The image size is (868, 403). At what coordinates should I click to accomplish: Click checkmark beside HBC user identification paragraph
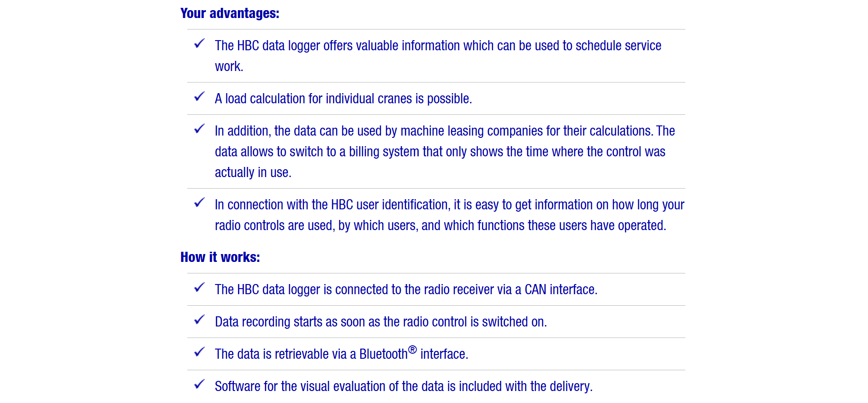click(199, 203)
